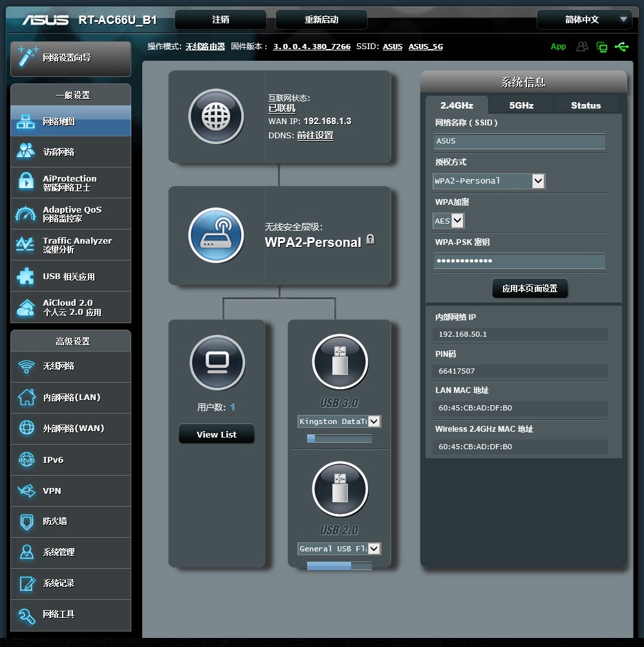Open the Kingston DataTraveler USB dropdown
644x647 pixels.
[339, 421]
